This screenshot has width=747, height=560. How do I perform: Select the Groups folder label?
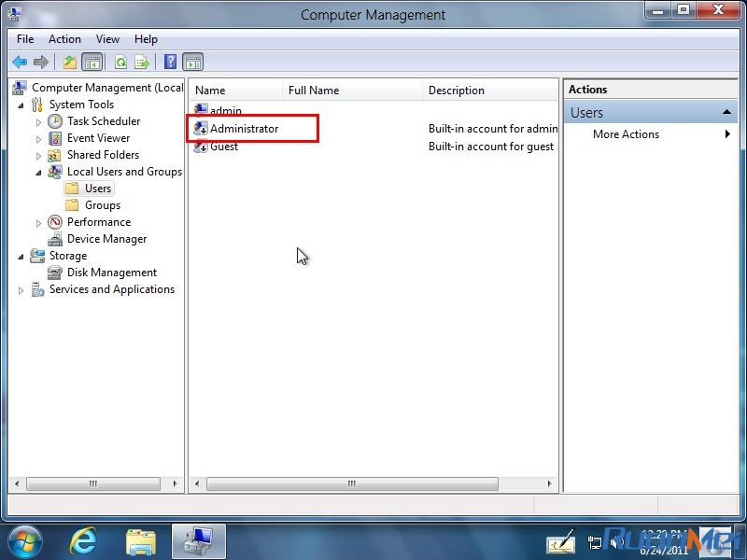click(103, 205)
